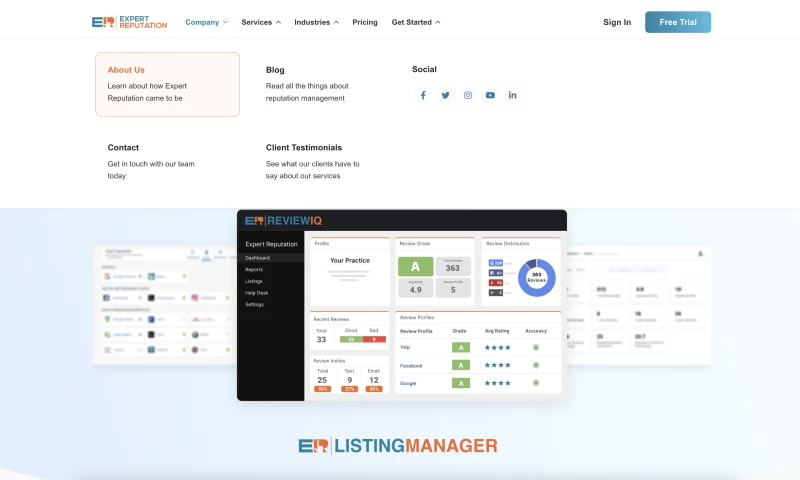This screenshot has width=800, height=480.
Task: Click the ReviewIQ logo in dashboard preview
Action: coord(284,221)
